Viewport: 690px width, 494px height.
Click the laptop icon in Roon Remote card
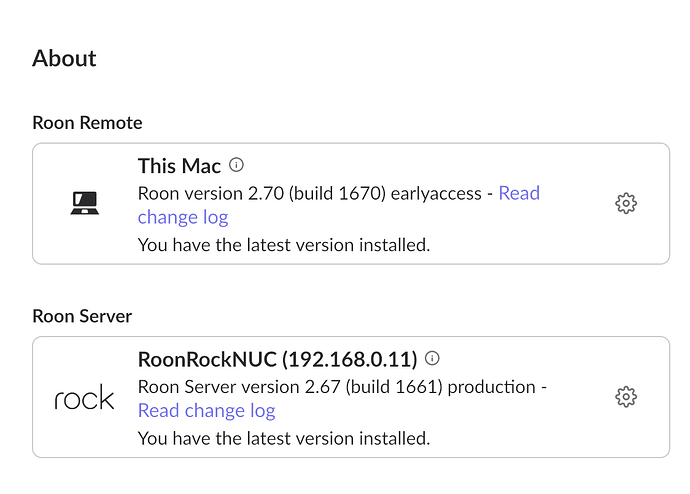tap(84, 203)
